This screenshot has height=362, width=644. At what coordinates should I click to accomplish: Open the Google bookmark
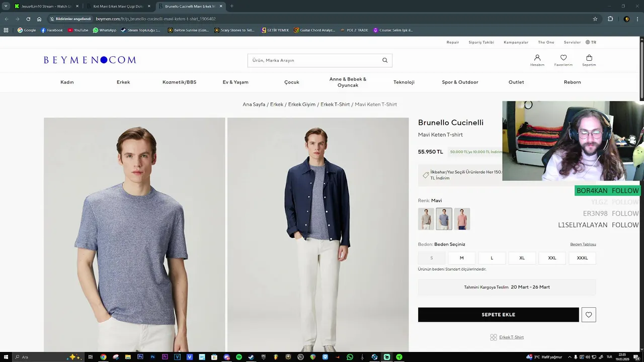[27, 30]
